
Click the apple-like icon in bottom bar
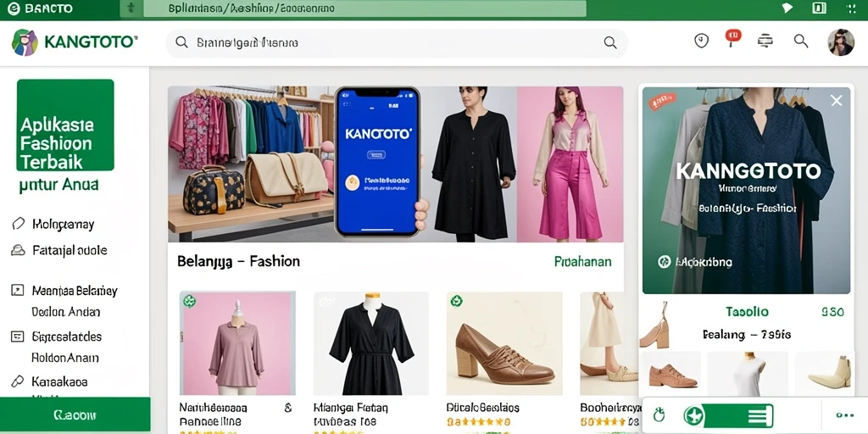click(x=659, y=415)
